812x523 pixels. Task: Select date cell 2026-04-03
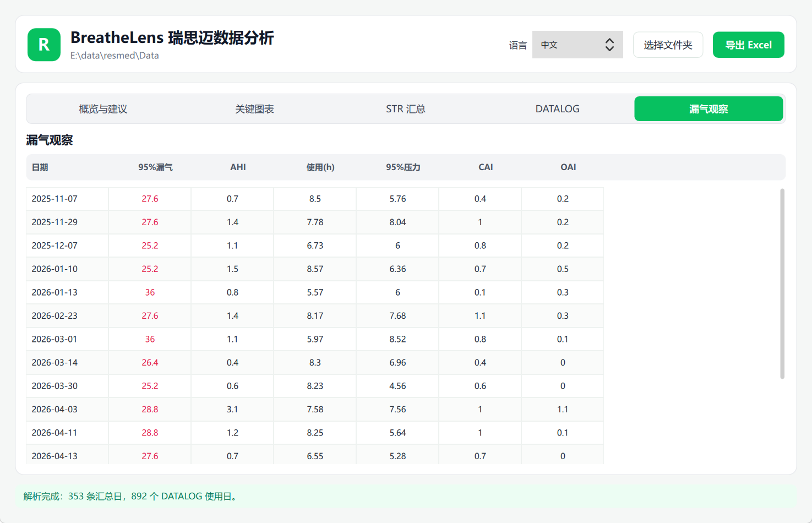click(x=67, y=410)
